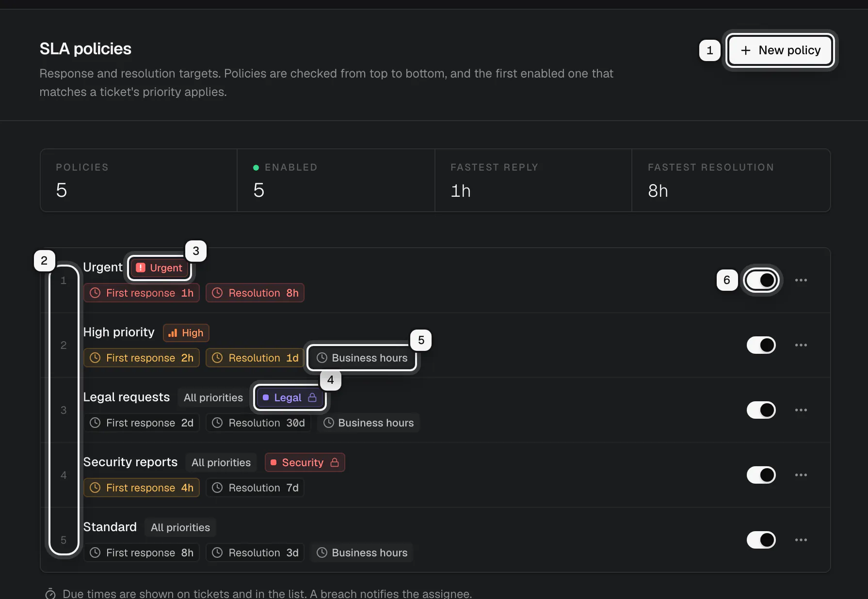
Task: Click Security reports Resolution 7d chip
Action: click(x=255, y=488)
